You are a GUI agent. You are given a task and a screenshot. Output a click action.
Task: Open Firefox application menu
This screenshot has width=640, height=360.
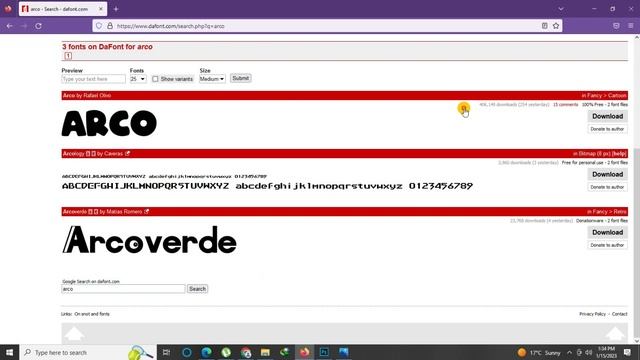(x=631, y=26)
